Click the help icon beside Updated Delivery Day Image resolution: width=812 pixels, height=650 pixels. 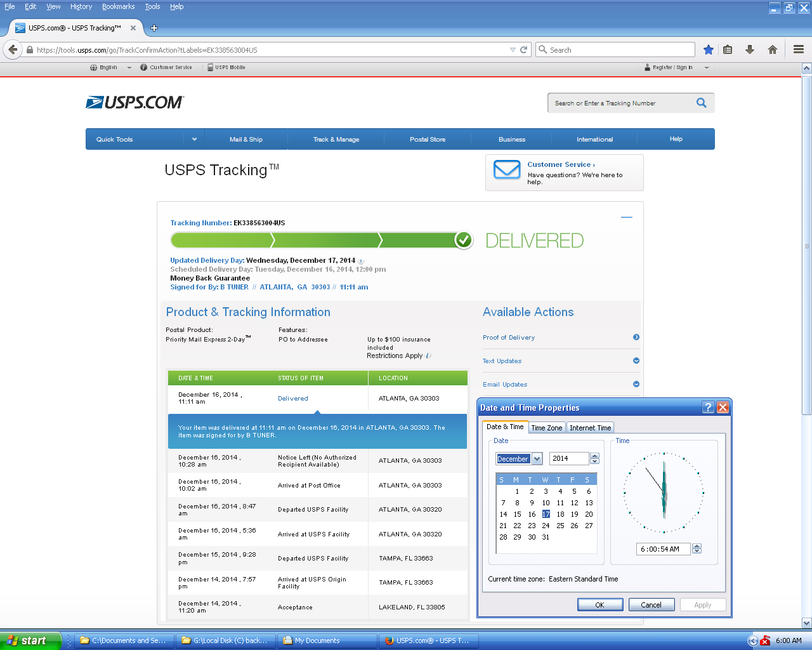tap(361, 261)
